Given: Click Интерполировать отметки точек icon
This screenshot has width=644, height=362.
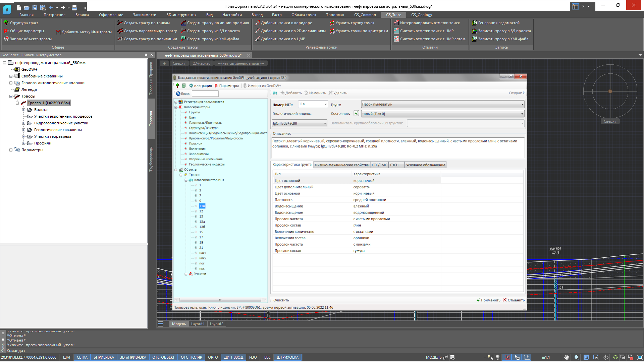Looking at the screenshot, I should (396, 23).
